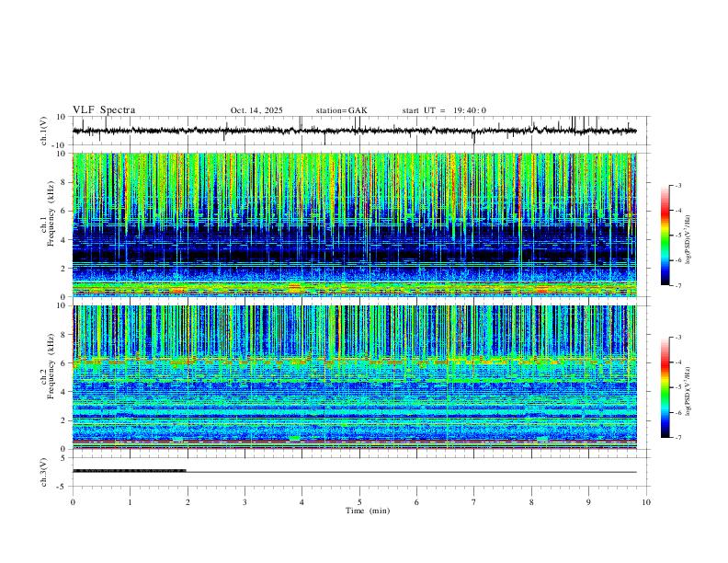Click the log(PSD) label beside ch.1 colorbar
Screen dimensions: 728x563
tap(688, 240)
